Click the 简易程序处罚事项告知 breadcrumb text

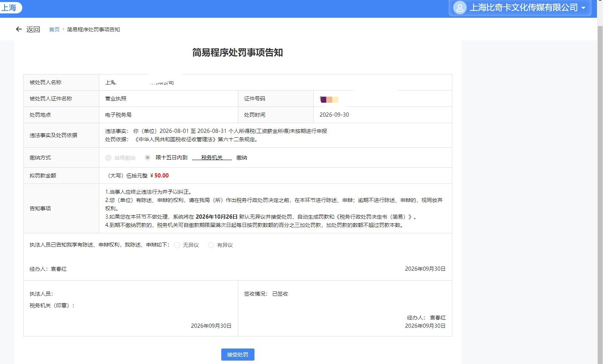(x=94, y=29)
